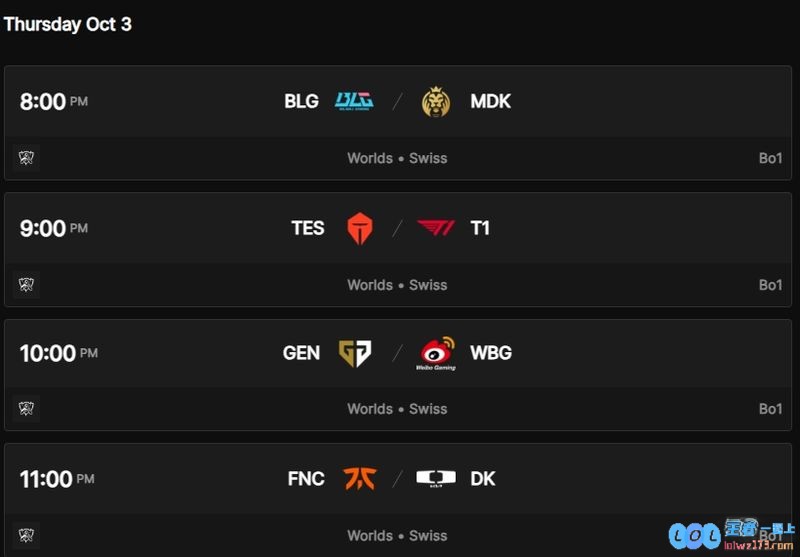Click the Worlds trophy icon under GEN match
Image resolution: width=800 pixels, height=557 pixels.
coord(27,408)
